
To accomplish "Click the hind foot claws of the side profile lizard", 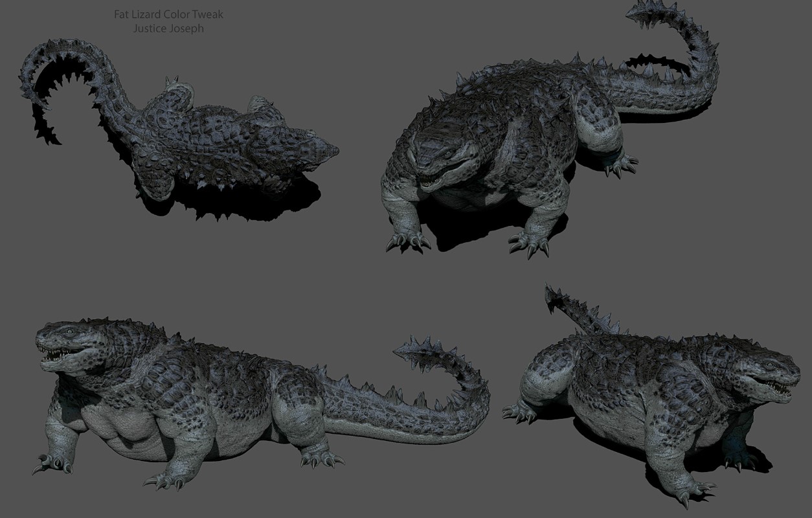I will click(x=321, y=459).
